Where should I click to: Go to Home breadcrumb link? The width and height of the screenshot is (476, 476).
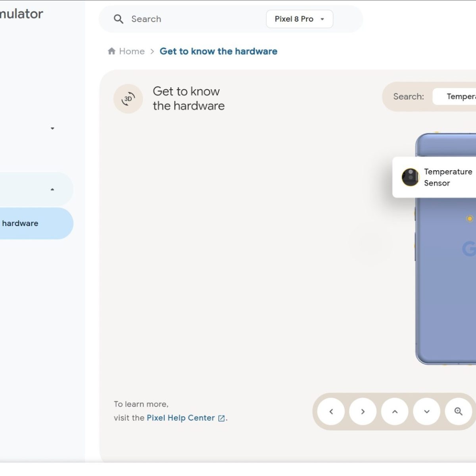point(132,51)
